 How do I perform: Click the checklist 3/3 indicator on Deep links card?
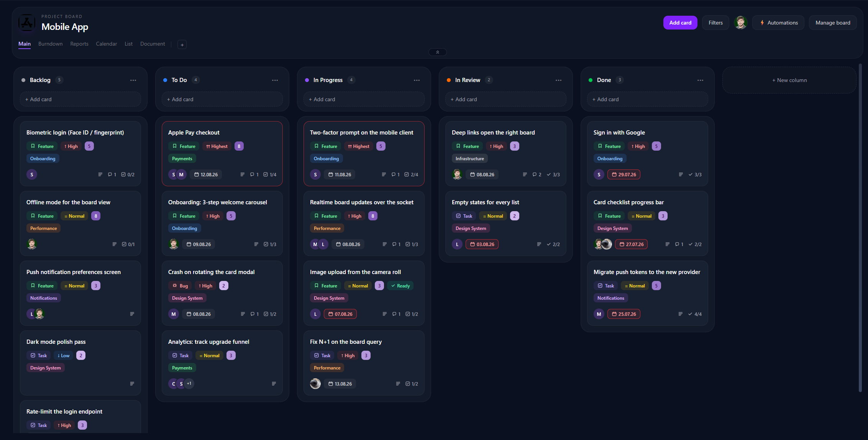click(x=553, y=174)
